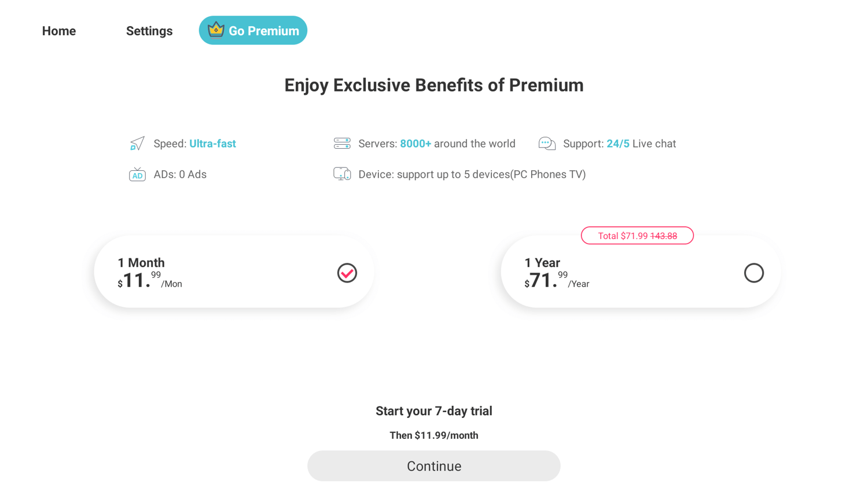Click the Total $71.99 discount badge
This screenshot has height=488, width=868.
(x=637, y=236)
